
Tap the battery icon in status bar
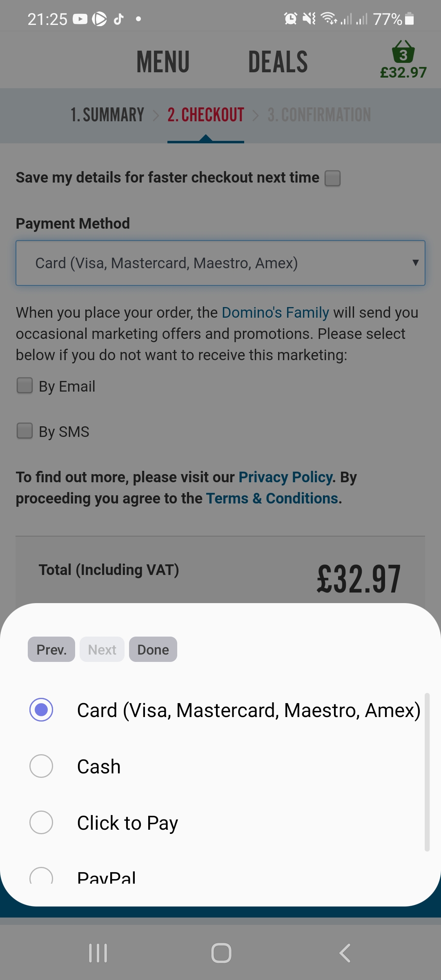pos(410,19)
